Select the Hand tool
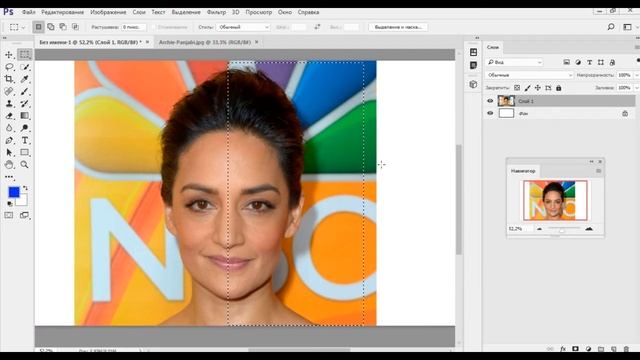 pos(9,165)
